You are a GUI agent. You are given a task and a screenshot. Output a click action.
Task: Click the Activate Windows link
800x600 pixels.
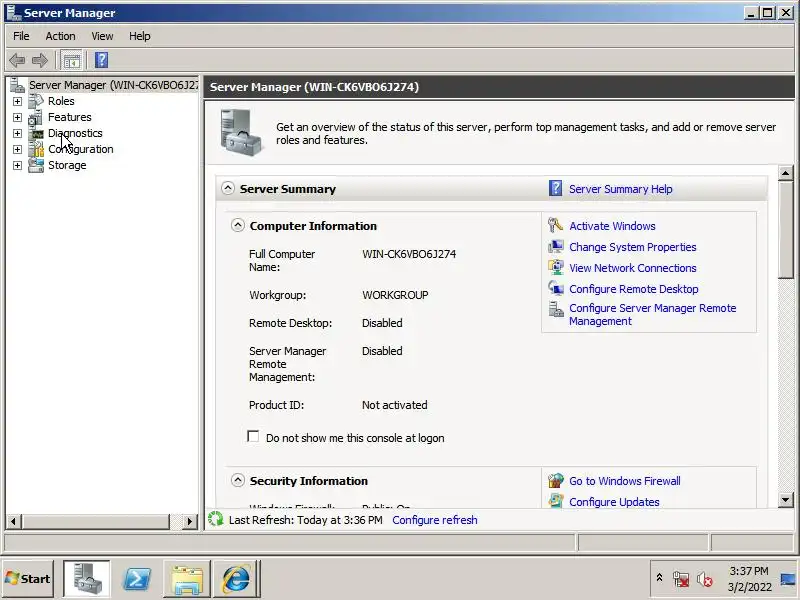click(612, 226)
